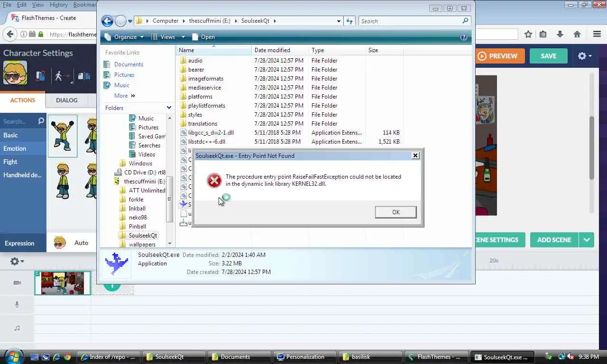Select Pinball folder in tree
Screen dimensions: 607x364
(137, 227)
